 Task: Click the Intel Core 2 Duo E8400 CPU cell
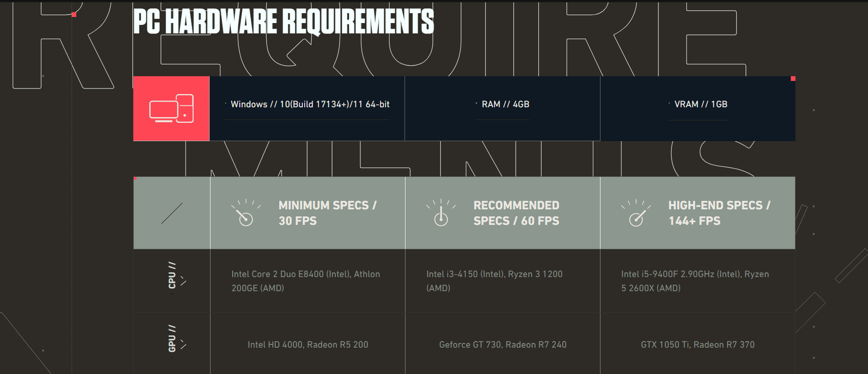[306, 281]
